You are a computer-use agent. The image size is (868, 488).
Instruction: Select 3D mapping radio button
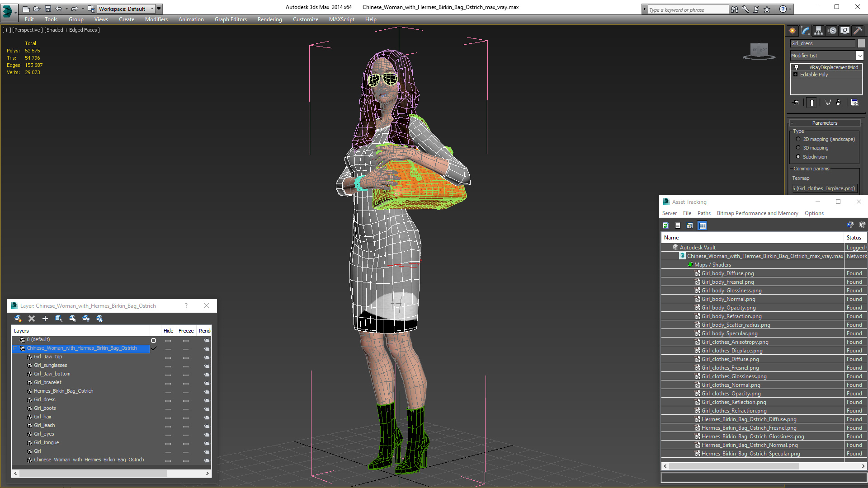point(798,148)
